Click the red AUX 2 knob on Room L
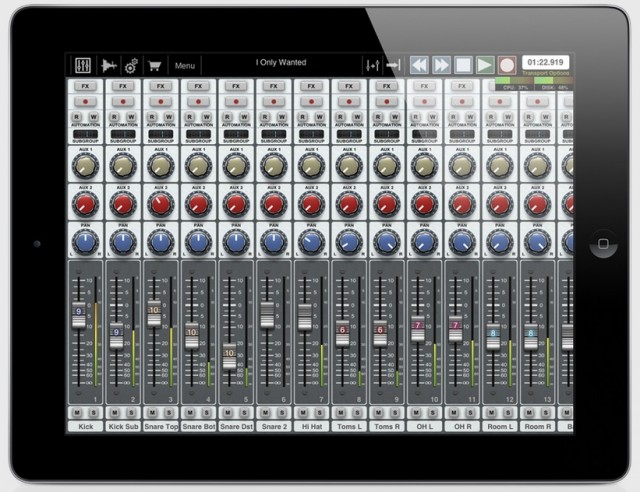The image size is (640, 492). coord(500,203)
